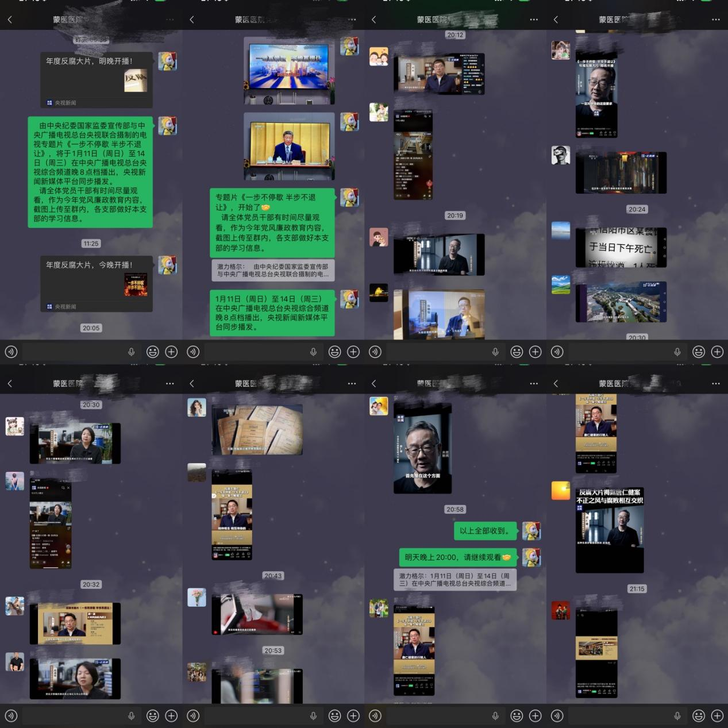Toggle voice input under the '于当日下午死亡' chat
Viewport: 728px width, 728px height.
(557, 352)
